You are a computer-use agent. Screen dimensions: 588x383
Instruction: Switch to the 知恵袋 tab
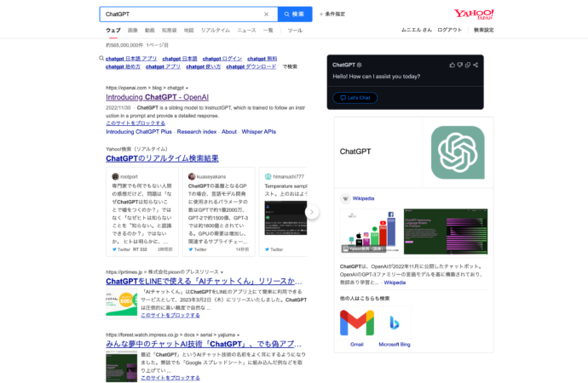[169, 31]
